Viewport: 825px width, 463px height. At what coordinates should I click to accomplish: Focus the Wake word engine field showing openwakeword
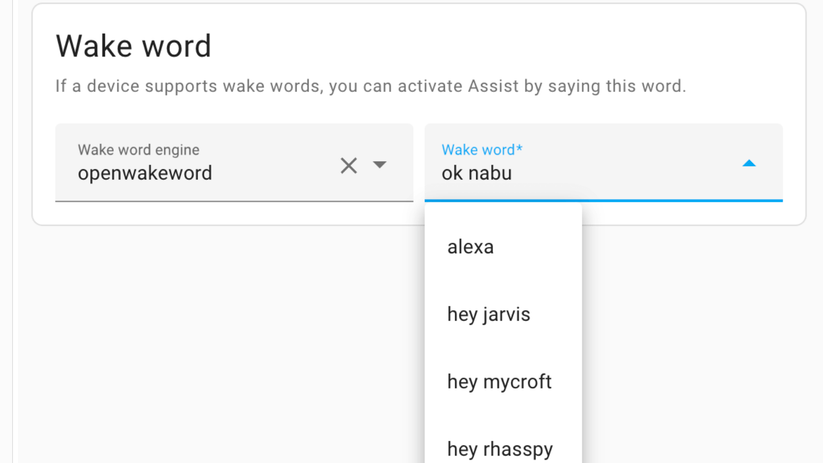pos(234,163)
